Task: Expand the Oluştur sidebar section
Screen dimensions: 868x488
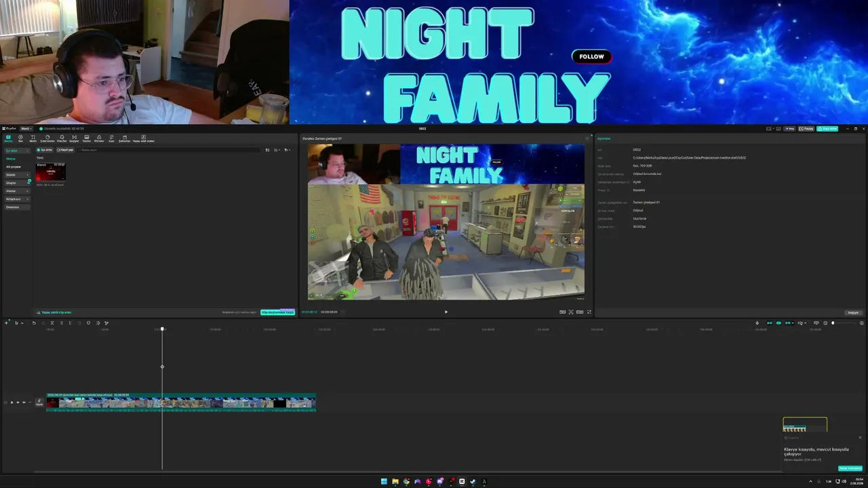Action: (x=18, y=183)
